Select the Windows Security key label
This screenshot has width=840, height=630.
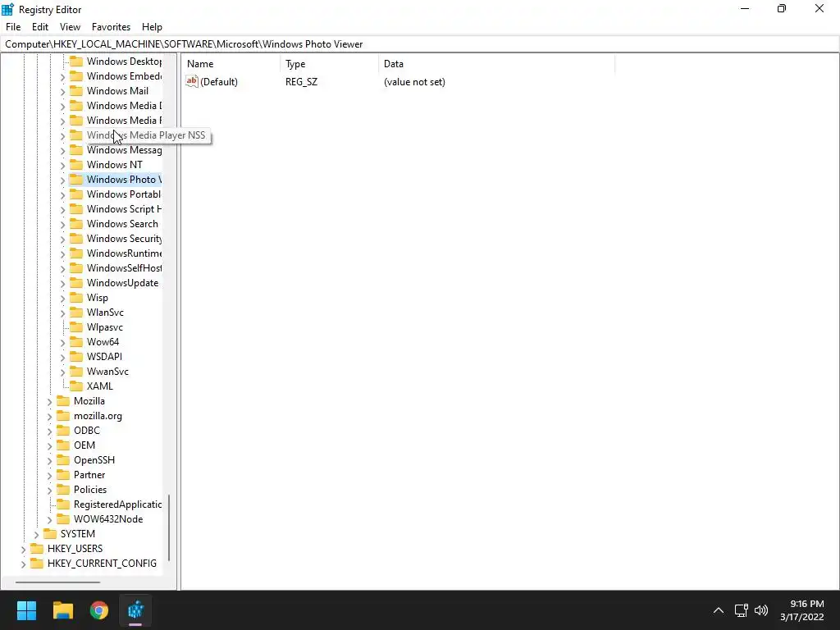tap(124, 239)
